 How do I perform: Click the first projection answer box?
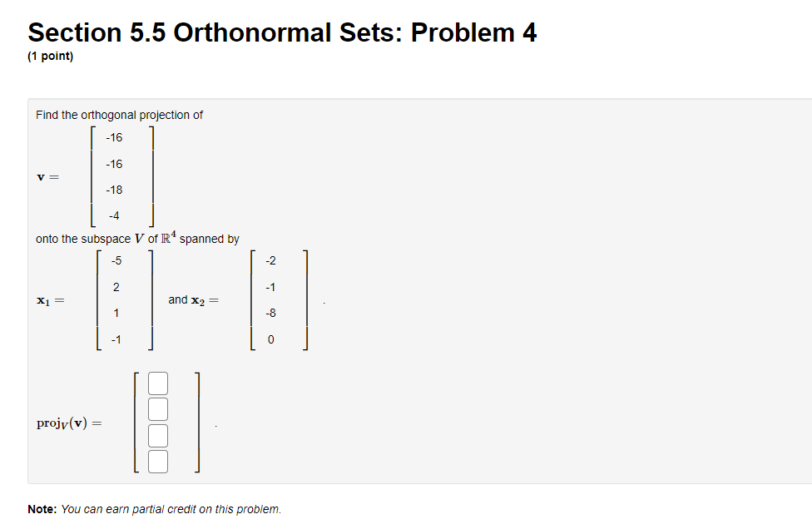pyautogui.click(x=157, y=383)
